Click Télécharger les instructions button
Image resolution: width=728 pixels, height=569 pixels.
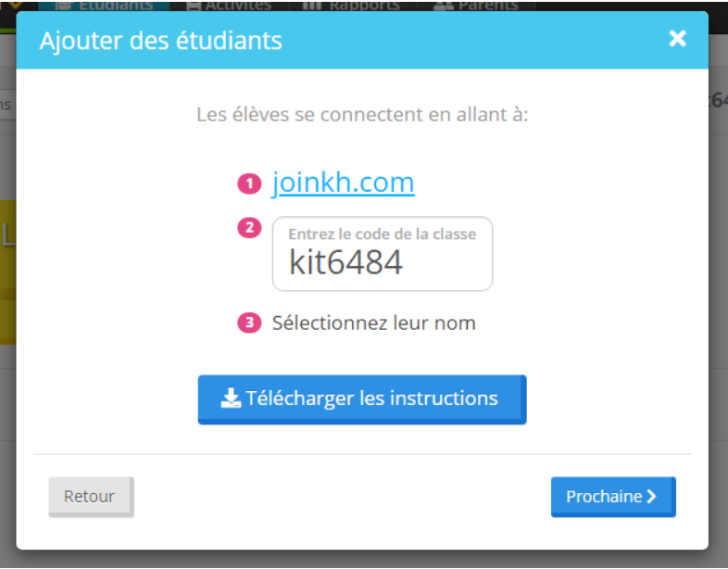[362, 399]
